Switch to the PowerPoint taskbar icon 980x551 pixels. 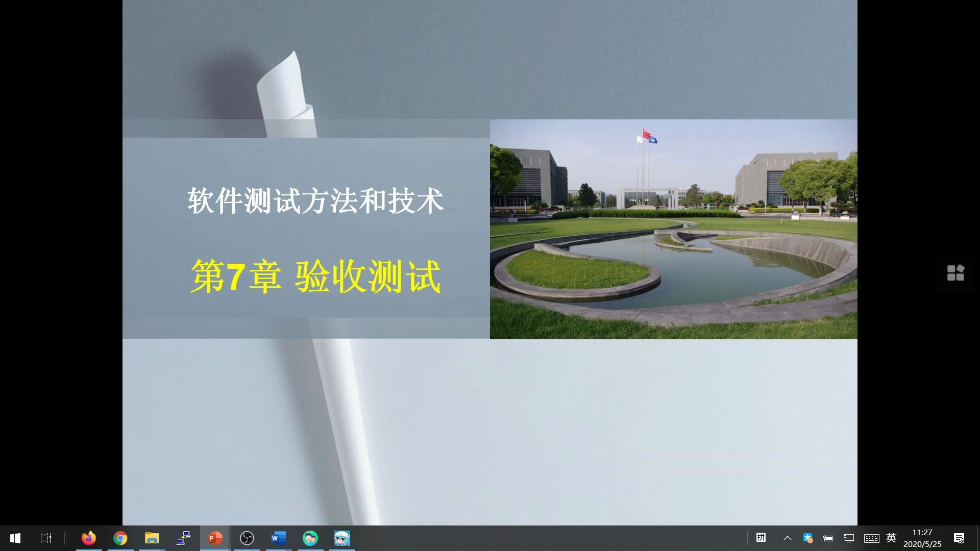point(215,538)
